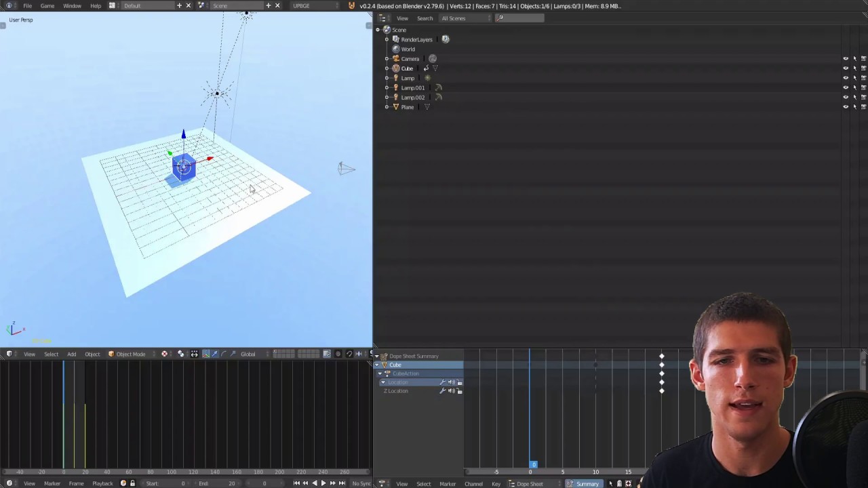Open the Help menu
868x488 pixels.
96,5
